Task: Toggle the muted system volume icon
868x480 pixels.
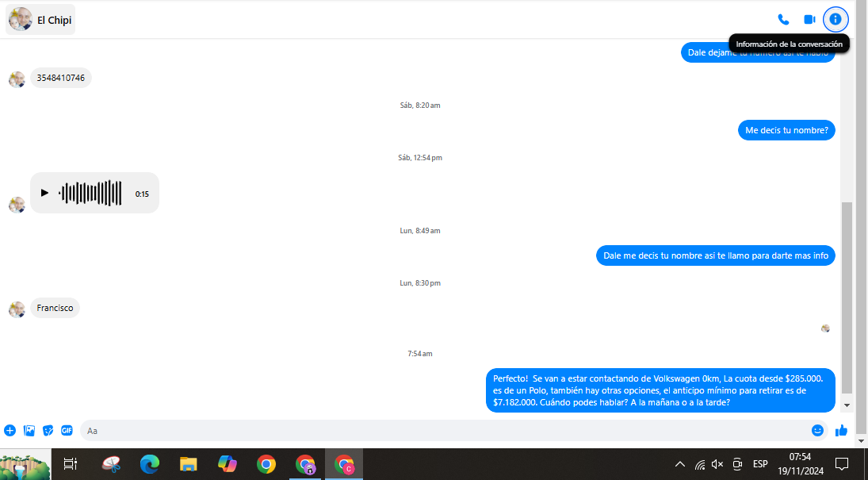Action: click(718, 464)
